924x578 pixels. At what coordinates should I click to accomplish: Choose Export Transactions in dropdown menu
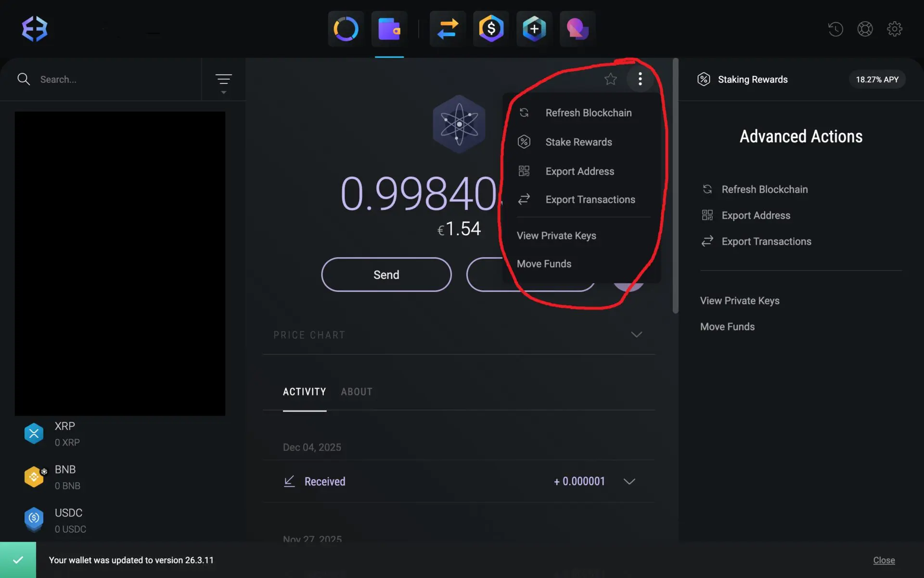pos(581,199)
